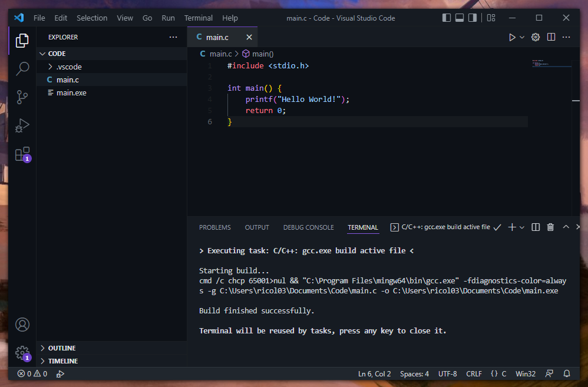The height and width of the screenshot is (387, 588).
Task: Open editor More Actions ellipsis
Action: click(566, 37)
